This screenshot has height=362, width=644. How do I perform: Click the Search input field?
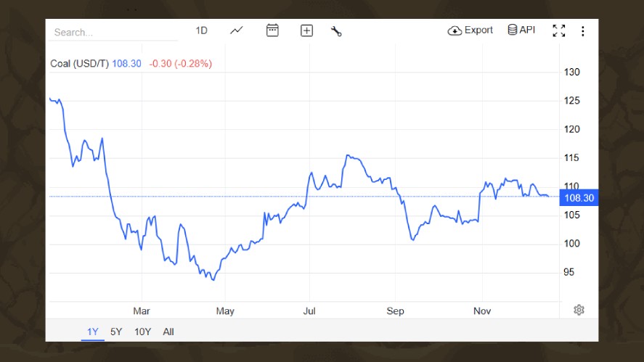113,32
